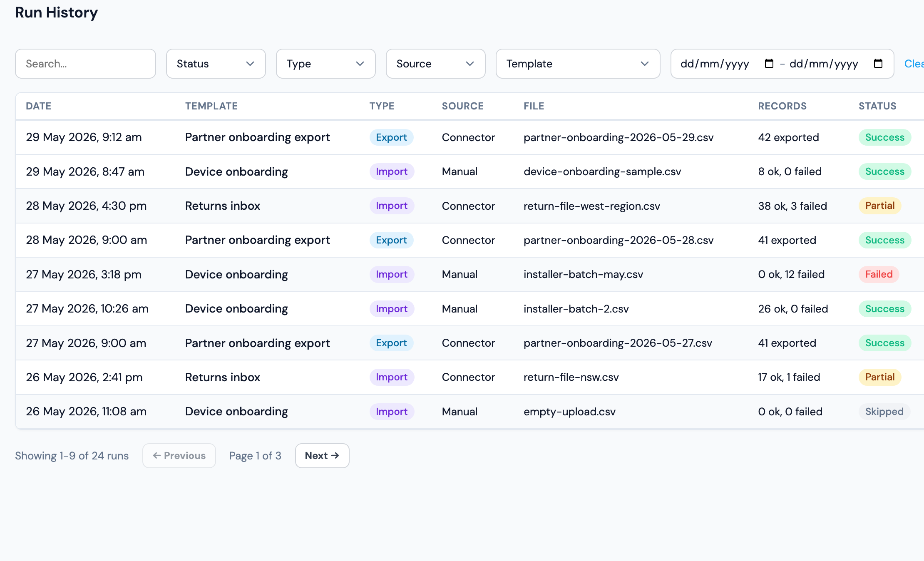The image size is (924, 561).
Task: Click the '17 ok, 1 failed' records cell
Action: click(x=789, y=377)
